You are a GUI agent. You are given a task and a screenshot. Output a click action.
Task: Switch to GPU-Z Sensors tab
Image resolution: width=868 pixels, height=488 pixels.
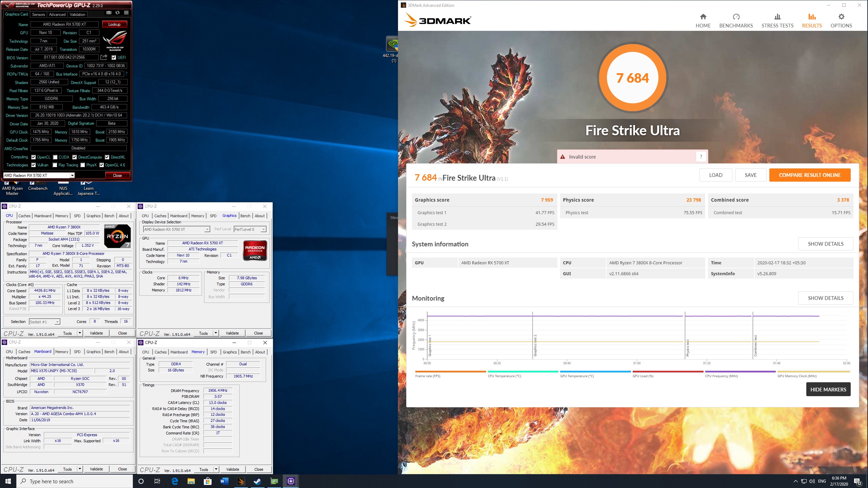pyautogui.click(x=38, y=14)
